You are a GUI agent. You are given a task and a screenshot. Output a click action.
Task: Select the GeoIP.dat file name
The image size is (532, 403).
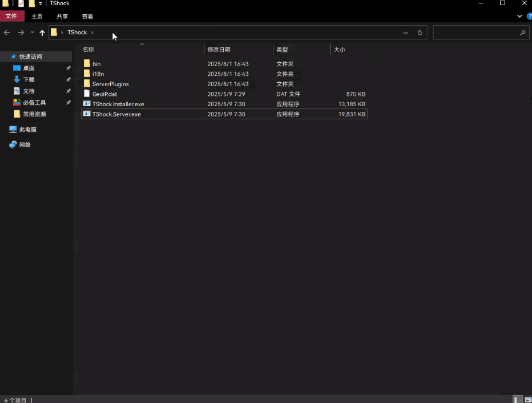(104, 94)
